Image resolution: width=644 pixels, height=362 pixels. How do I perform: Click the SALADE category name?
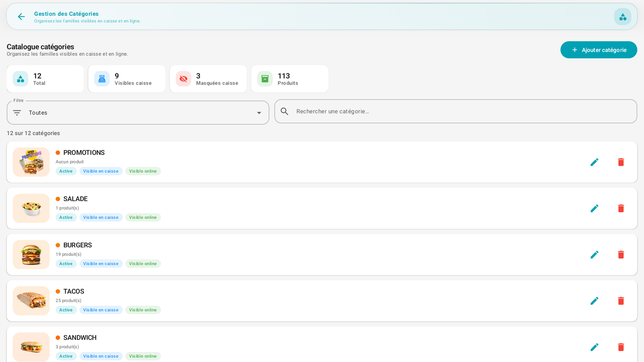point(75,199)
